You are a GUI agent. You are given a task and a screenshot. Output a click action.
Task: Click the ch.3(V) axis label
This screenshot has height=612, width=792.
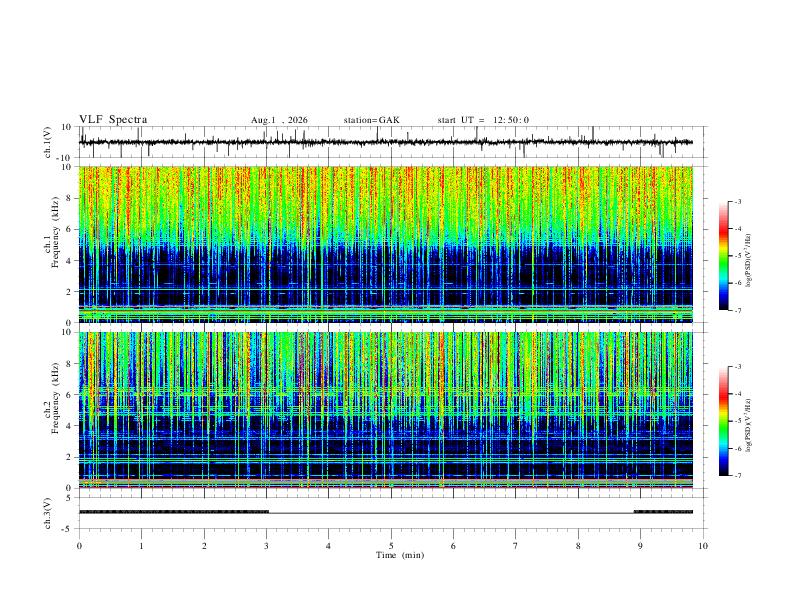48,513
